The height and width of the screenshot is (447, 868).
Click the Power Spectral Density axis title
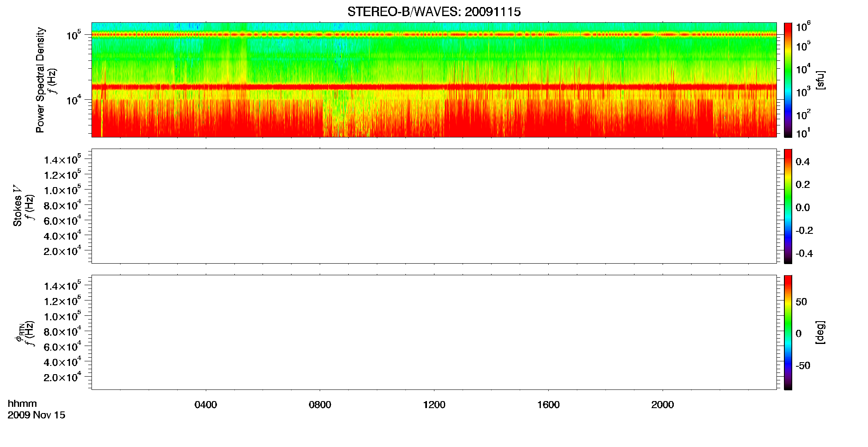(40, 80)
